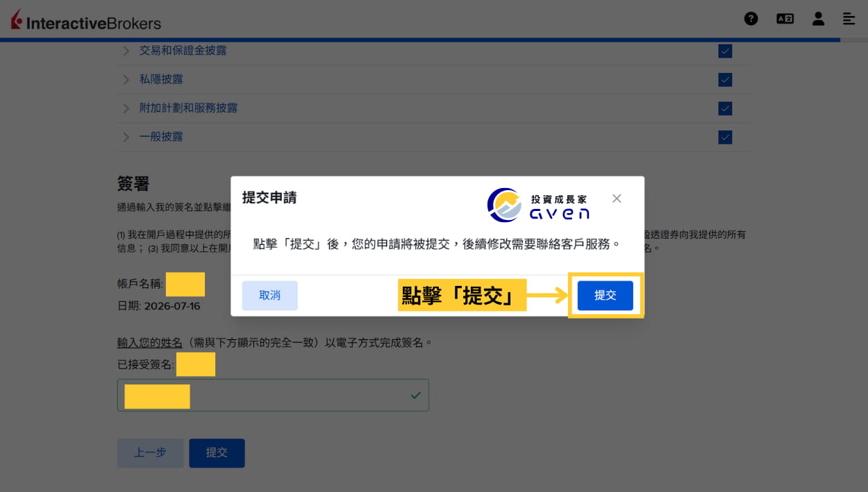Screen dimensions: 868x492
Task: Toggle the 附加計劃和服務披露 checkbox
Action: tap(725, 108)
